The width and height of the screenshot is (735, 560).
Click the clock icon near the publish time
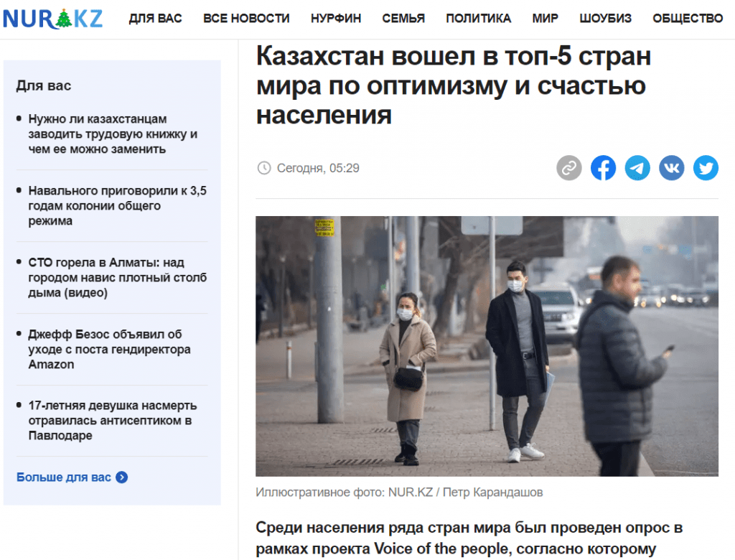point(264,168)
